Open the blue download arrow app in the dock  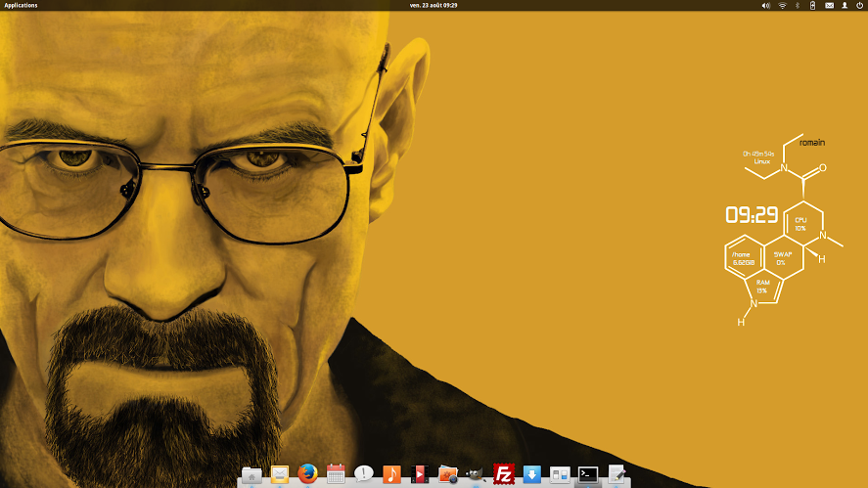click(532, 474)
